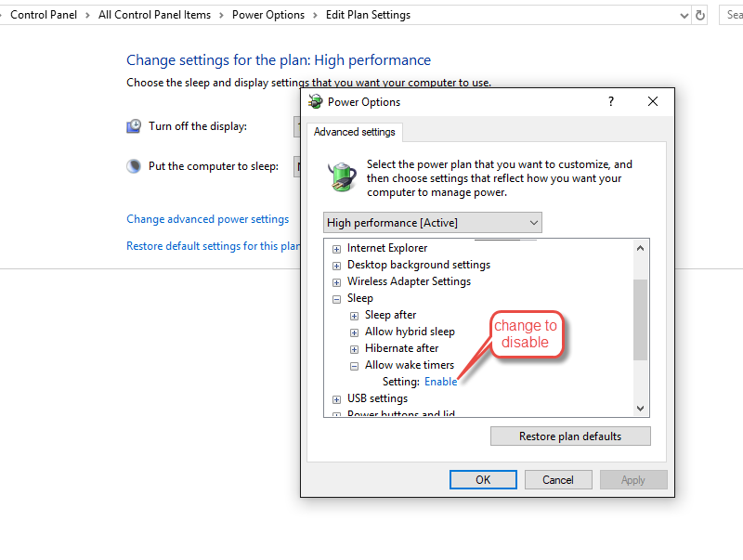Click the settings list scrollbar thumb
The image size is (743, 560).
(640, 319)
